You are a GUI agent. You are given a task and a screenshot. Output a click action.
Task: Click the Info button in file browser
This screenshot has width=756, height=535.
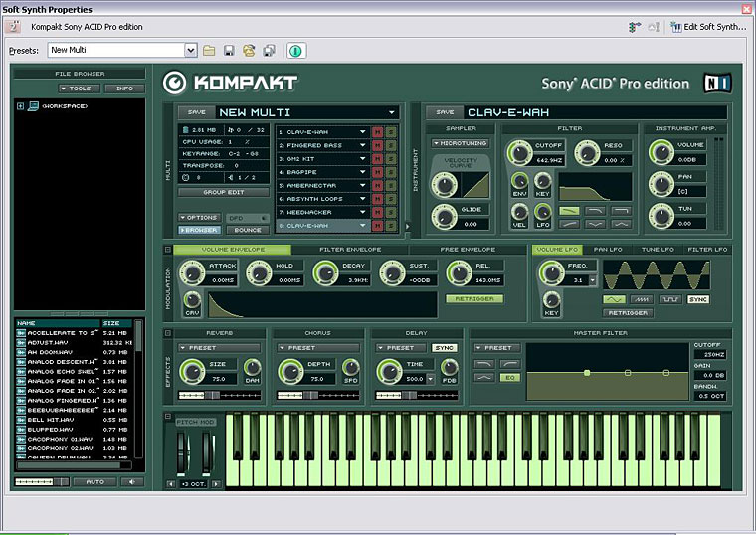click(124, 89)
